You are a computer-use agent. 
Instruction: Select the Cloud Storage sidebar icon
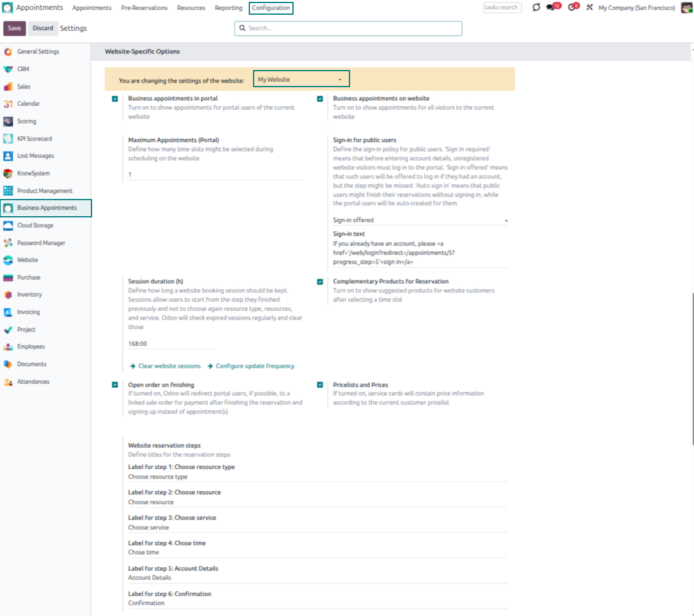[x=8, y=225]
